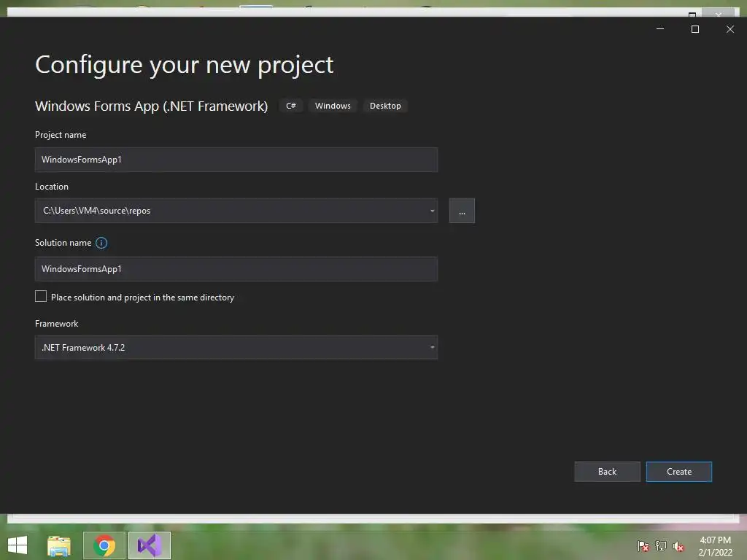Viewport: 747px width, 560px height.
Task: Click the taskbar clock showing 4:07 PM
Action: tap(715, 546)
